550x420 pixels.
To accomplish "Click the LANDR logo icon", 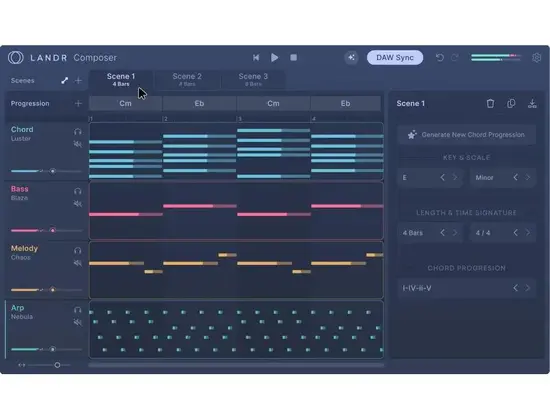I will click(x=15, y=58).
